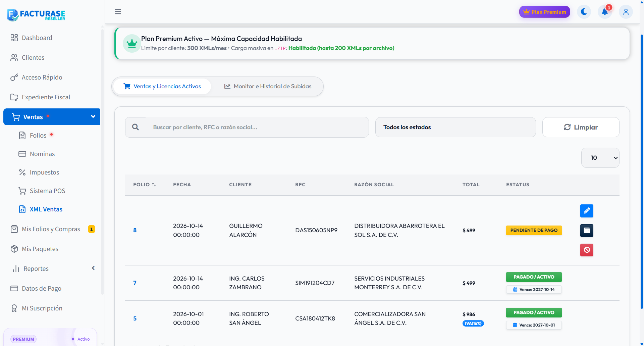Open Datos de Pago in the sidebar

[x=52, y=289]
